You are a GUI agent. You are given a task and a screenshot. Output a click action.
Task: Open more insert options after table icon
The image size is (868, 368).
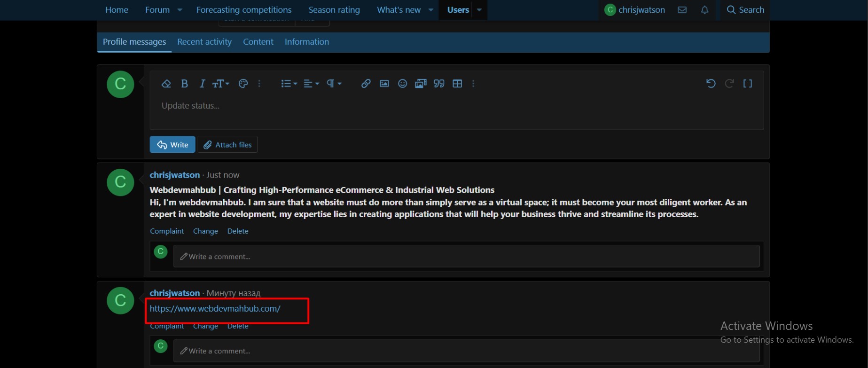click(473, 84)
